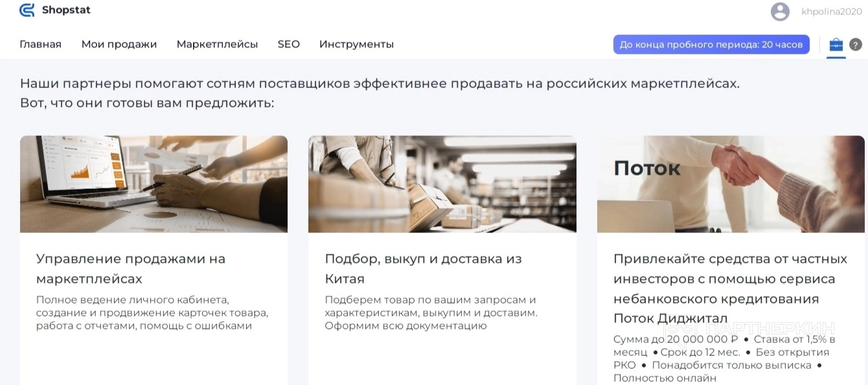This screenshot has height=385, width=868.
Task: Open the Маркетплейсы menu
Action: point(217,44)
